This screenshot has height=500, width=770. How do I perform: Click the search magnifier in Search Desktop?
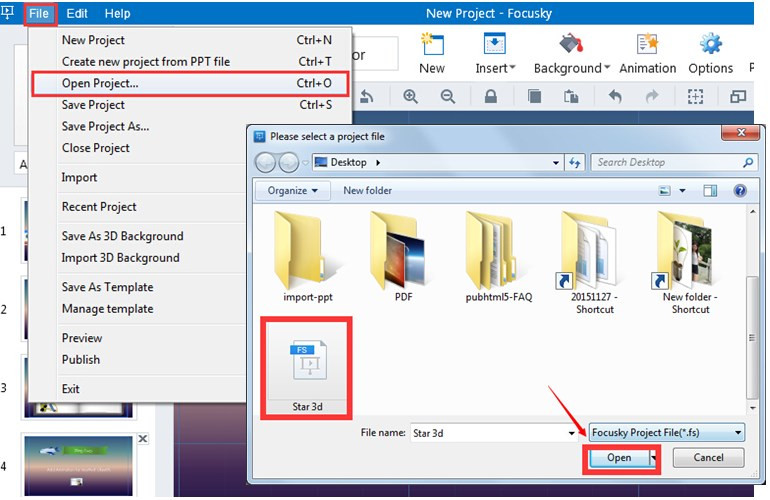pyautogui.click(x=747, y=163)
